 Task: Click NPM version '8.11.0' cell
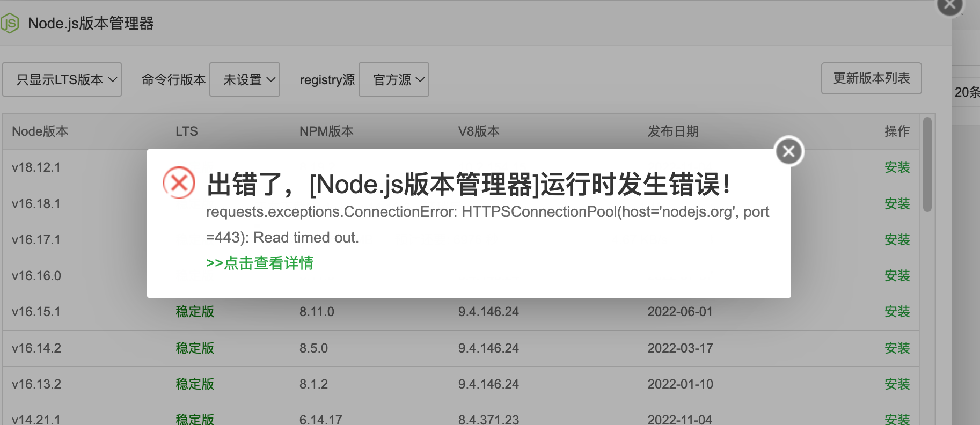(x=317, y=312)
